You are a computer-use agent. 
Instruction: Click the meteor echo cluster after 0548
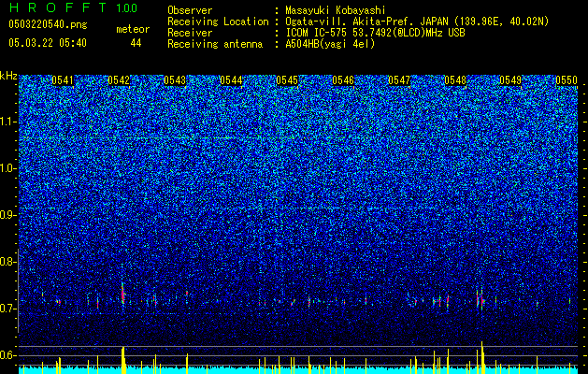[480, 300]
